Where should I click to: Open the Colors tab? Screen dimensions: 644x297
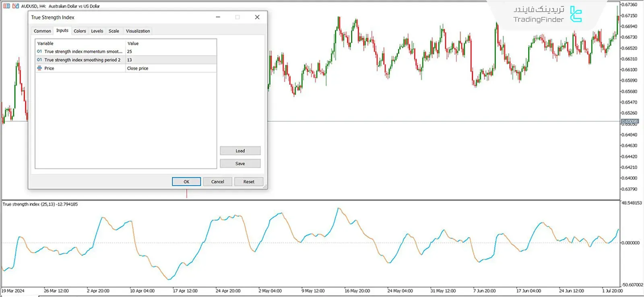(x=80, y=31)
